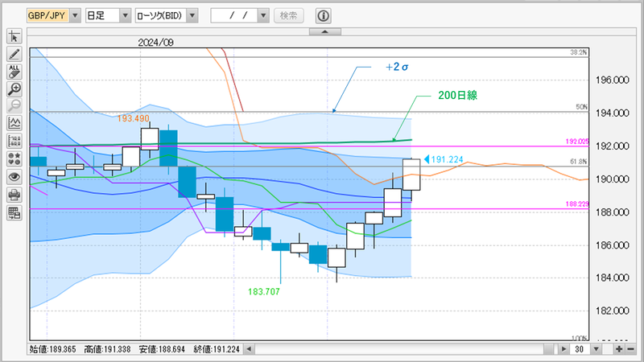This screenshot has height=362, width=644.
Task: Click the +2σ annotation label
Action: (x=397, y=67)
